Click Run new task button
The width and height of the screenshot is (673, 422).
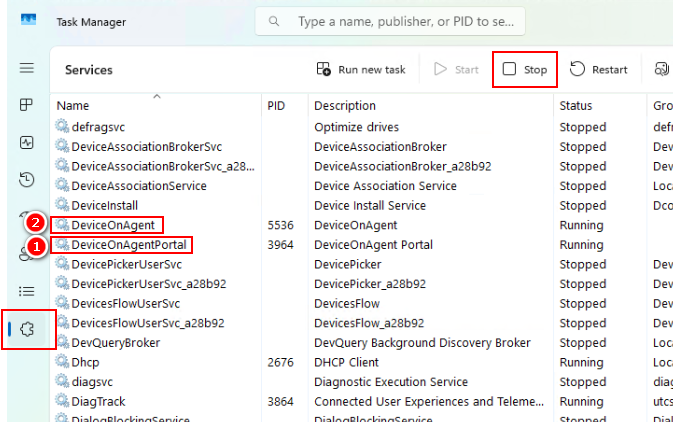(x=361, y=70)
